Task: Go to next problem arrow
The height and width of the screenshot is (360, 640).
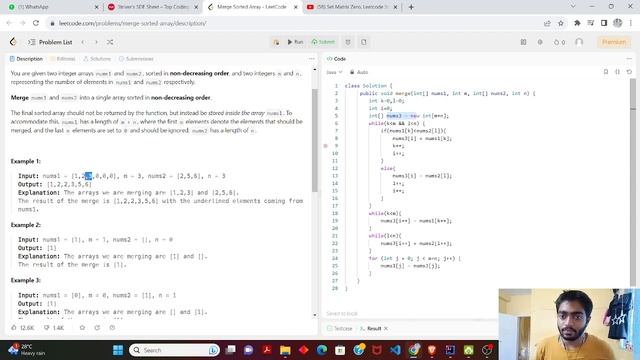Action: coord(96,42)
